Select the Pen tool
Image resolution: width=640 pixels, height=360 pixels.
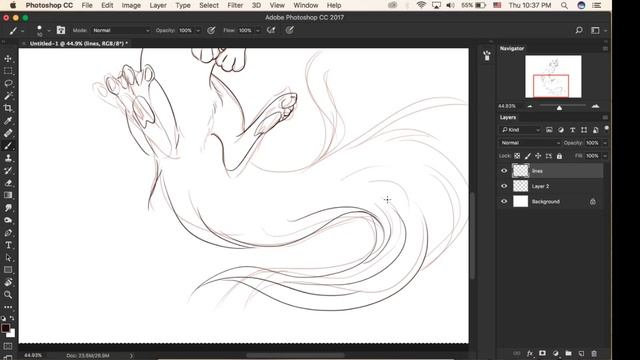(x=8, y=233)
